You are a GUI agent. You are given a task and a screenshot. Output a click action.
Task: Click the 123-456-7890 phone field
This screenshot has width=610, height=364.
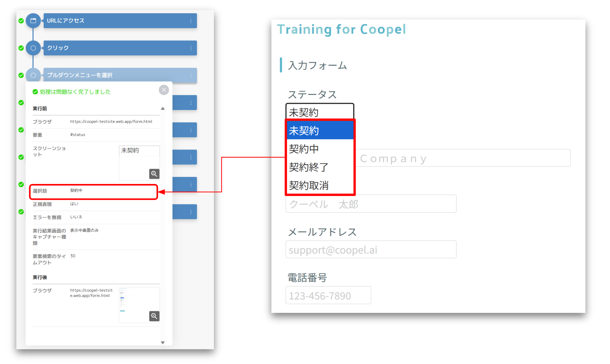click(328, 295)
